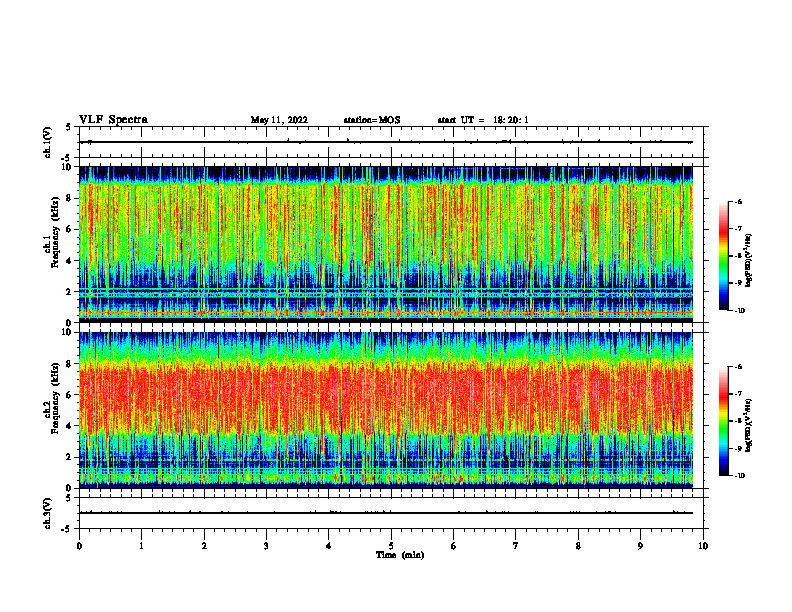792x612 pixels.
Task: Click the "ch.1(V)" axis label
Action: point(48,142)
